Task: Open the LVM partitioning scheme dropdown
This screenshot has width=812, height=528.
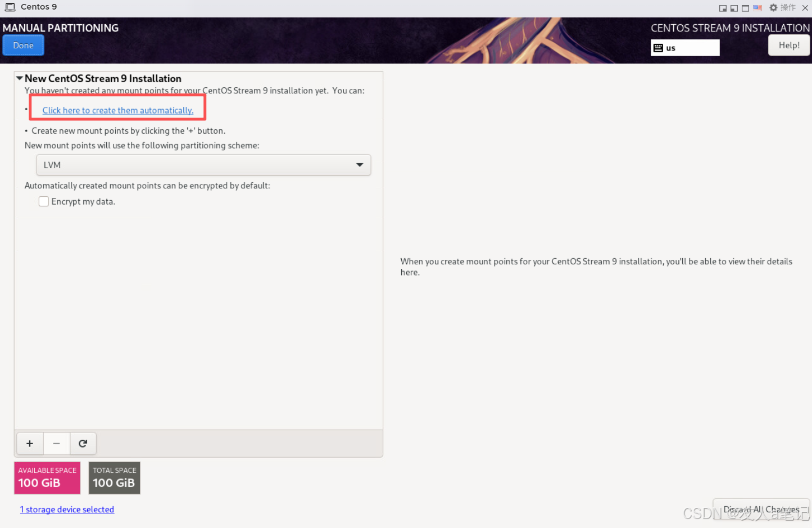Action: tap(203, 165)
